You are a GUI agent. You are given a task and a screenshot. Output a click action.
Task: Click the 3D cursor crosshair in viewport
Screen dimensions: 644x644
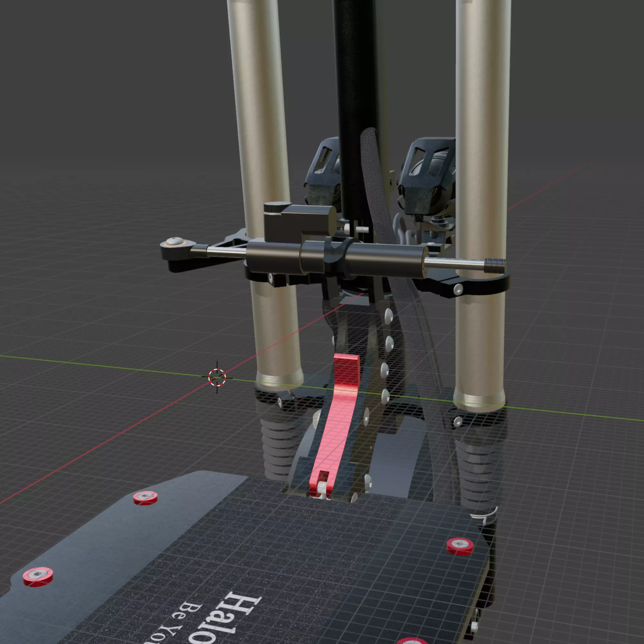point(217,377)
